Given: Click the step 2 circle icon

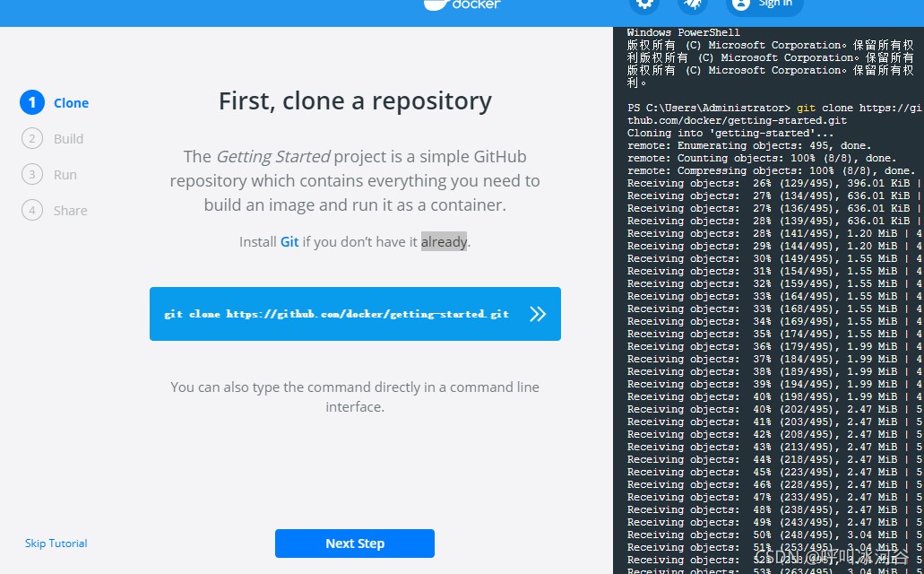Looking at the screenshot, I should coord(32,139).
